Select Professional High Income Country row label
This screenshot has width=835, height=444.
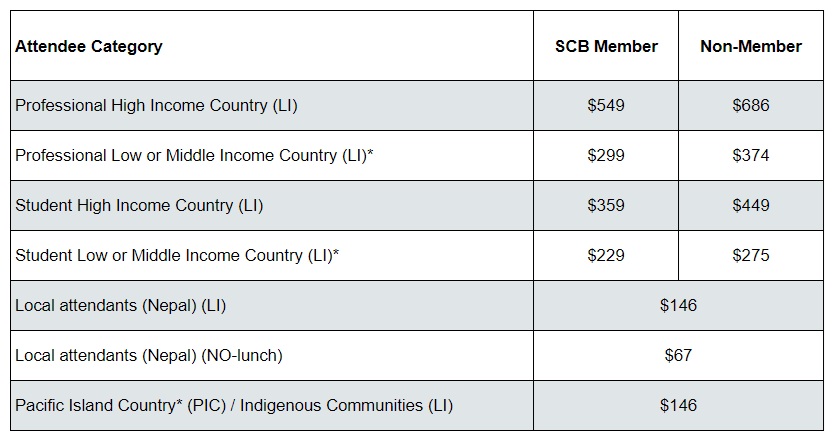point(156,105)
